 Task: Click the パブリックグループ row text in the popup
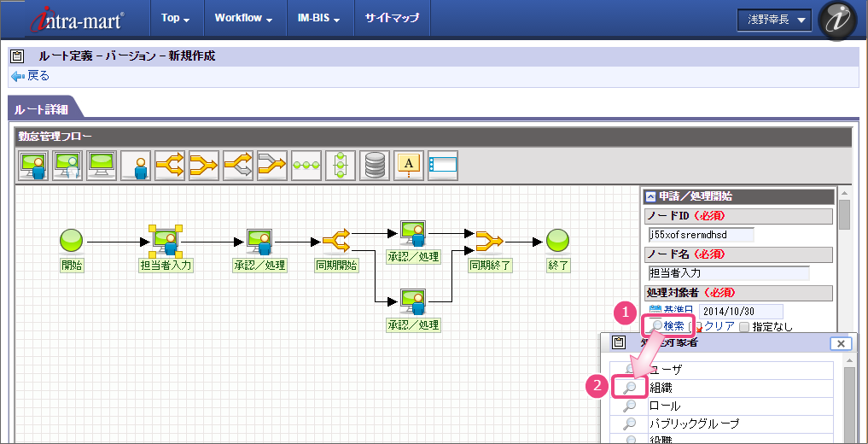coord(694,424)
